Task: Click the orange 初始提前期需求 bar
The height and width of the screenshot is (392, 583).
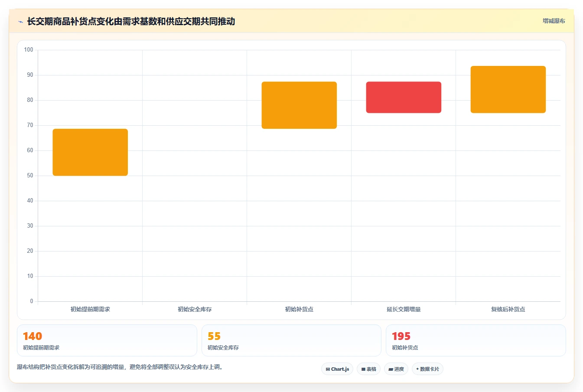Action: point(90,152)
